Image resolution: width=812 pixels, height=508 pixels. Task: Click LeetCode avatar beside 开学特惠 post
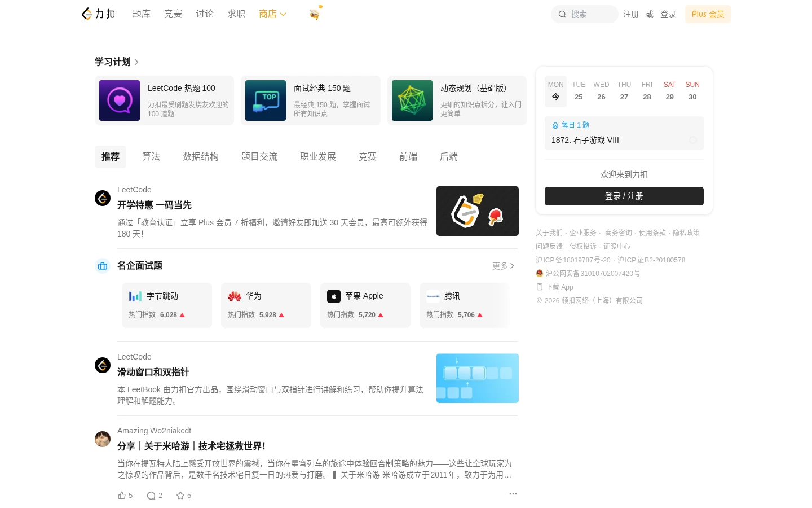click(103, 198)
